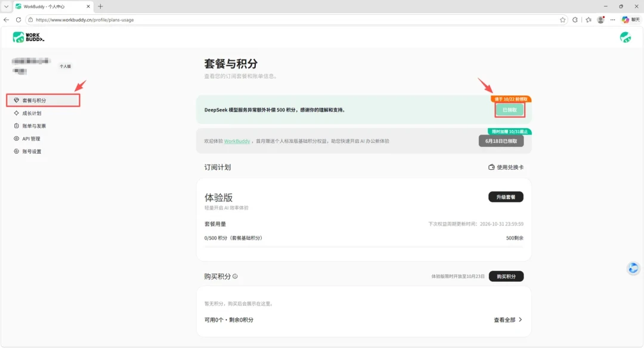This screenshot has width=644, height=348.
Task: Click the address bar URL field
Action: click(x=296, y=20)
